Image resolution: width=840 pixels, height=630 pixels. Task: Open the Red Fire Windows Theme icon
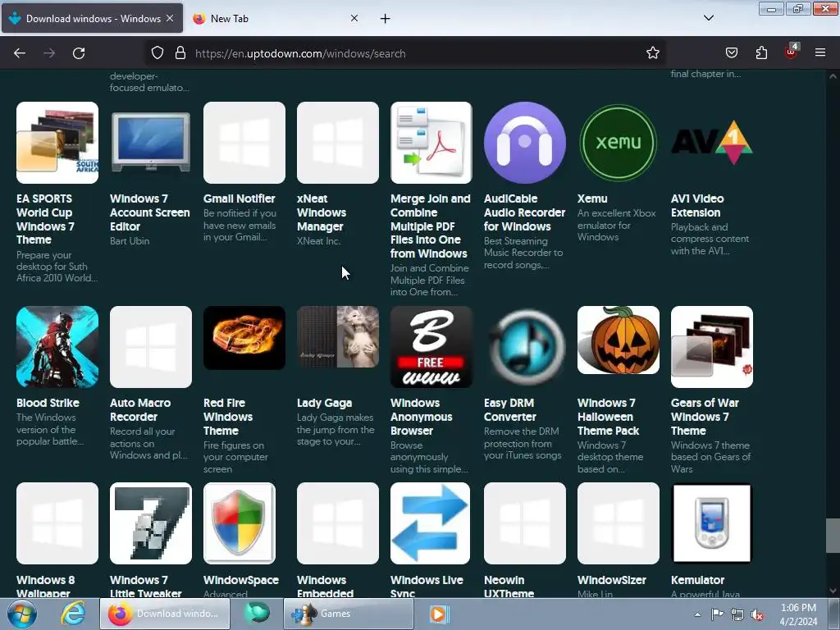(244, 338)
